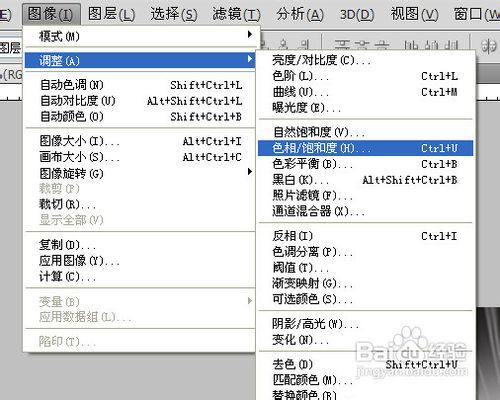The width and height of the screenshot is (500, 400).
Task: Open 色阶(L)... levels adjustment
Action: click(x=366, y=76)
